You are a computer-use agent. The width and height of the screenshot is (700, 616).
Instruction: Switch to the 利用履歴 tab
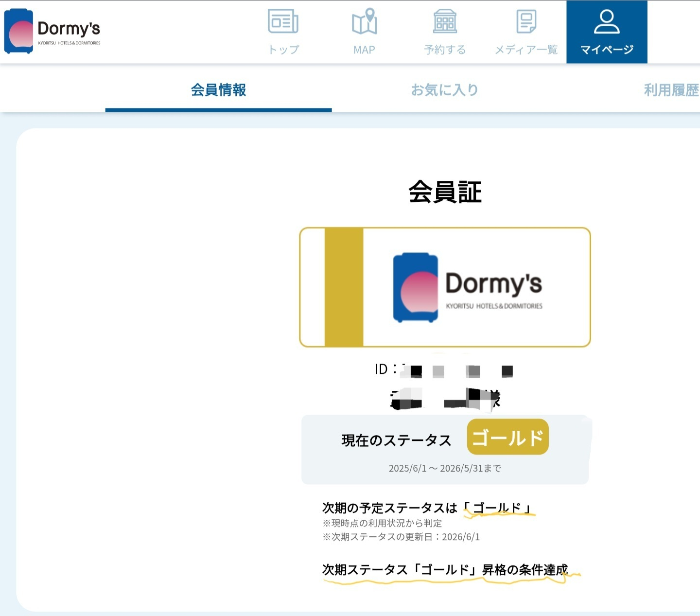[671, 90]
